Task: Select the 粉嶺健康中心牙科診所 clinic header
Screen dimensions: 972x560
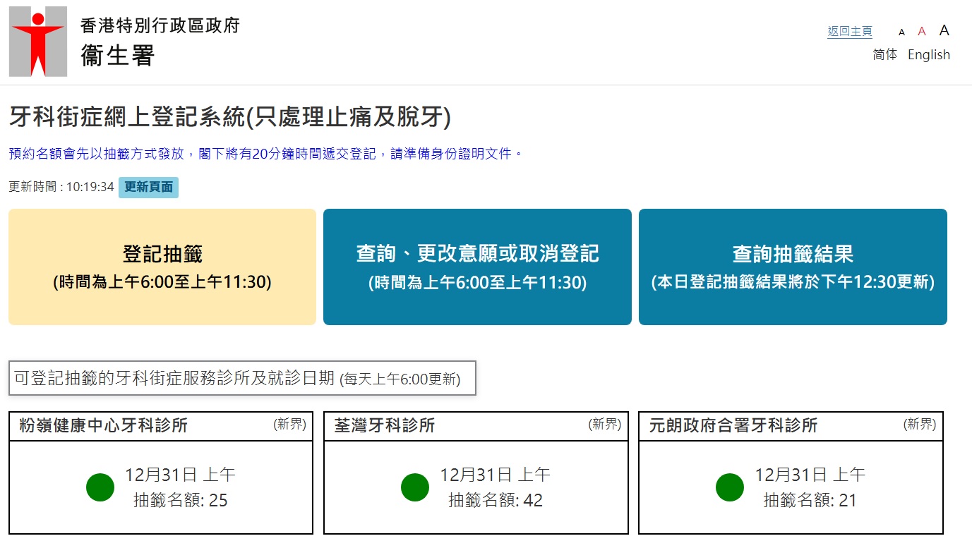Action: pos(103,426)
